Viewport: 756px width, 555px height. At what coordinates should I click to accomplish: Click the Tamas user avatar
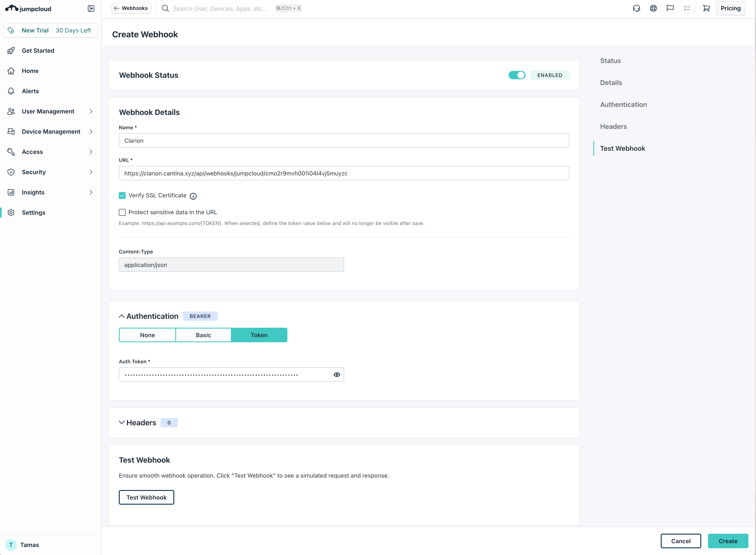(x=11, y=545)
